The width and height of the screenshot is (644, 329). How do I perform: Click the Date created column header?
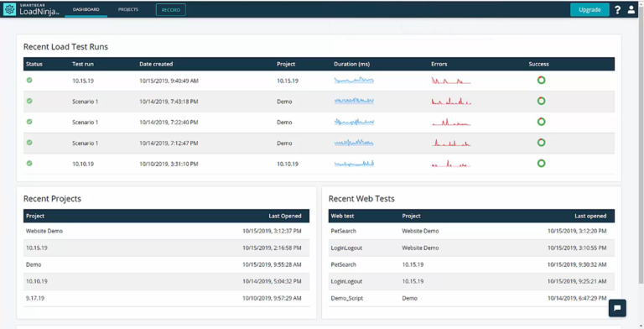pyautogui.click(x=156, y=64)
